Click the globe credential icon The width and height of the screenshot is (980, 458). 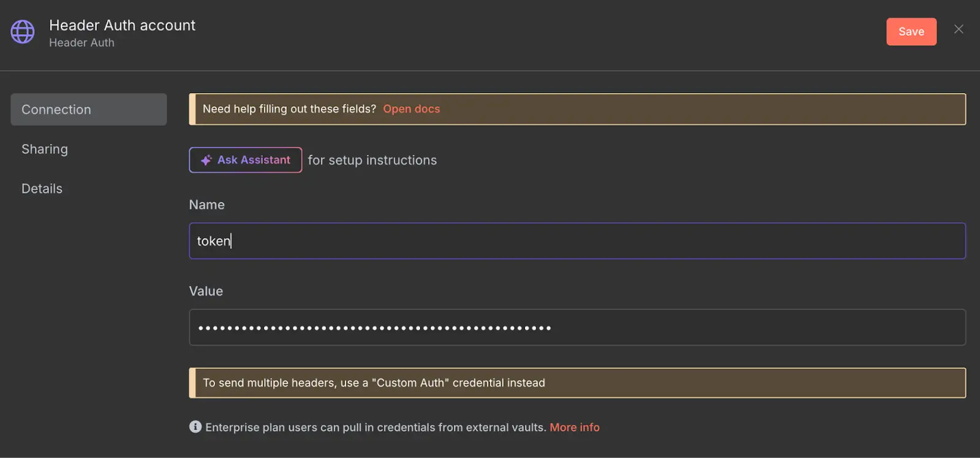[23, 32]
